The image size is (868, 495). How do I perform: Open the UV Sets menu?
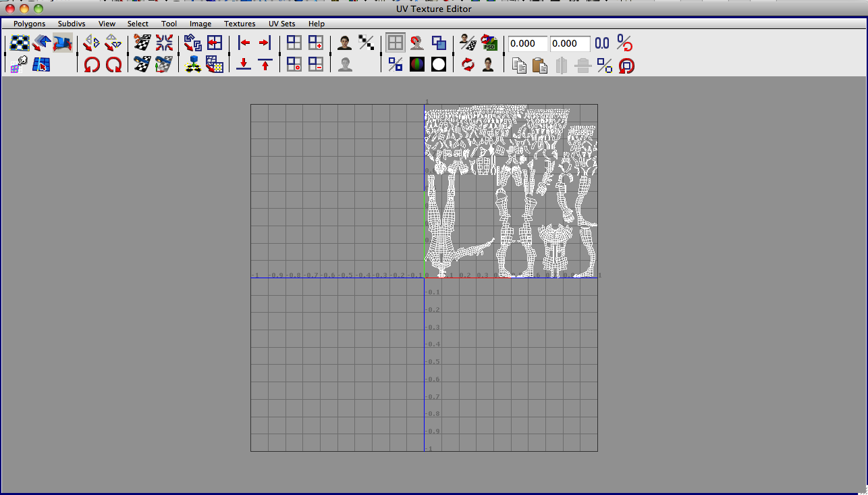tap(281, 24)
